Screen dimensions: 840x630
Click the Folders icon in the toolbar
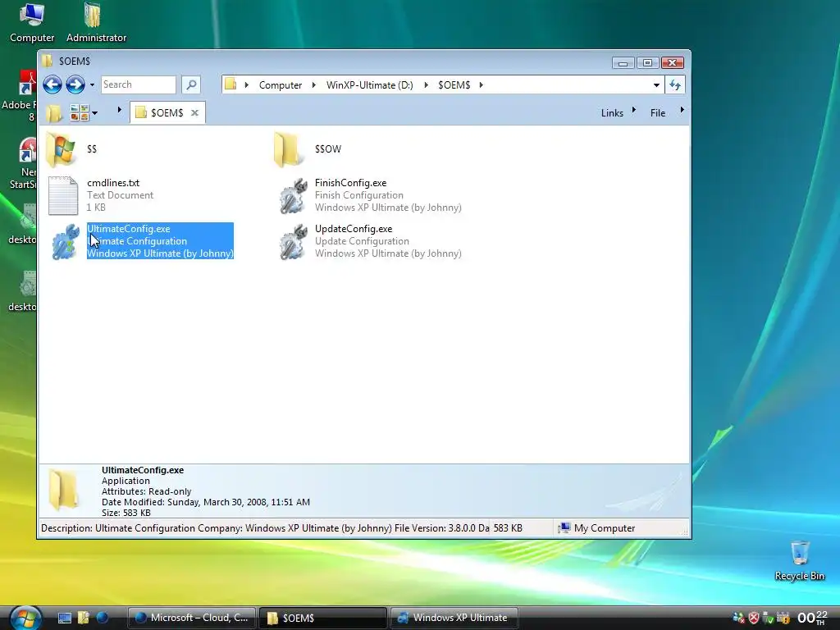(x=53, y=112)
